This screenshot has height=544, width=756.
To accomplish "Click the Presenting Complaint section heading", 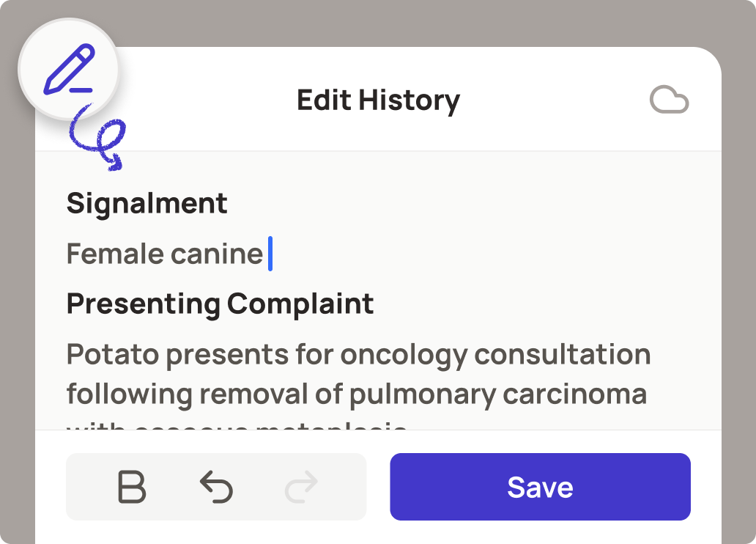I will coord(220,303).
